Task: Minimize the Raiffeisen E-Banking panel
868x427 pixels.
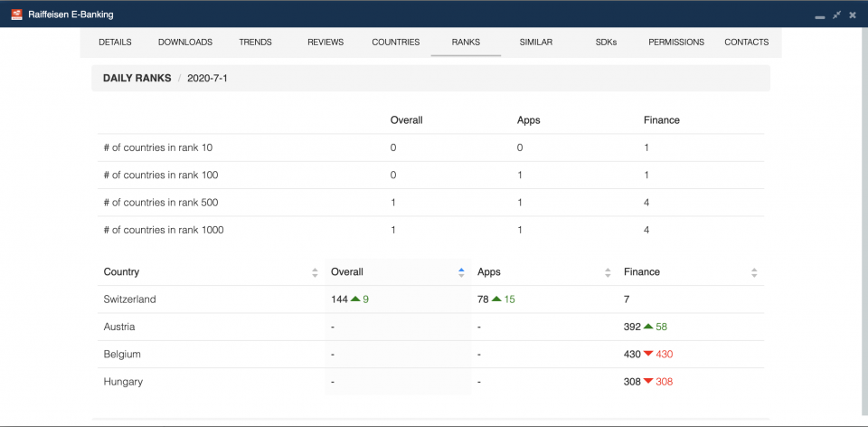Action: (820, 16)
